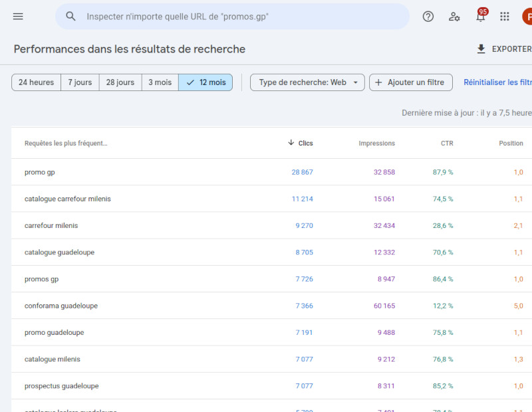Select the 28 jours date range
Viewport: 532px width, 412px height.
coord(120,82)
